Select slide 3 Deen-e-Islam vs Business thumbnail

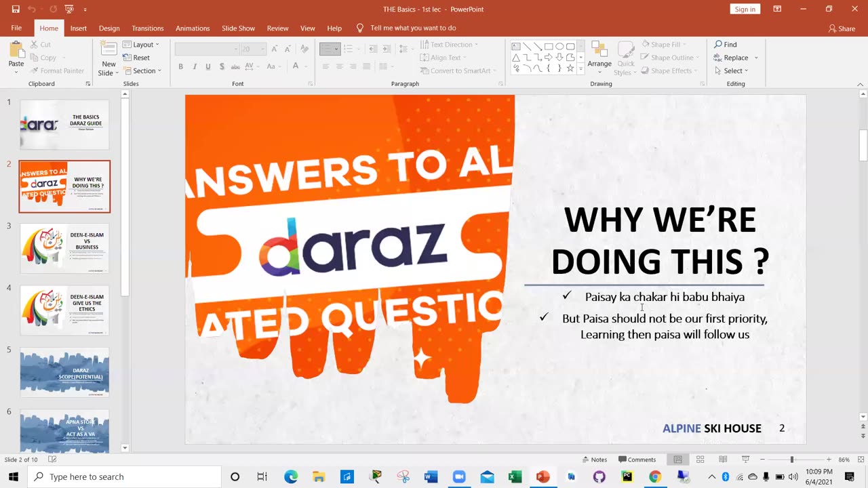(x=64, y=248)
